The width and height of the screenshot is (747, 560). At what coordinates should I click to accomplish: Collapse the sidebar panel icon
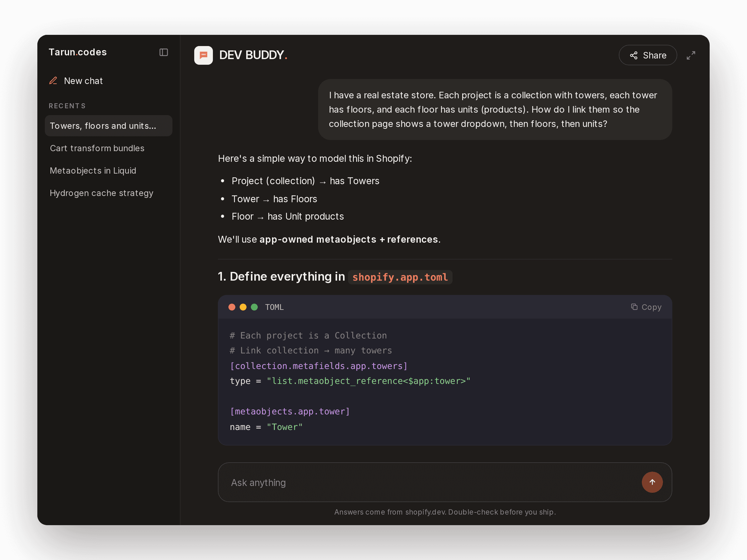pos(163,52)
